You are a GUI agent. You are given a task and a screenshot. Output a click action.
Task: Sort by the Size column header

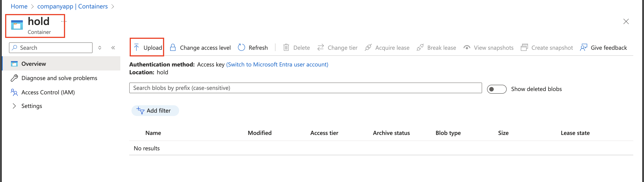pyautogui.click(x=503, y=133)
